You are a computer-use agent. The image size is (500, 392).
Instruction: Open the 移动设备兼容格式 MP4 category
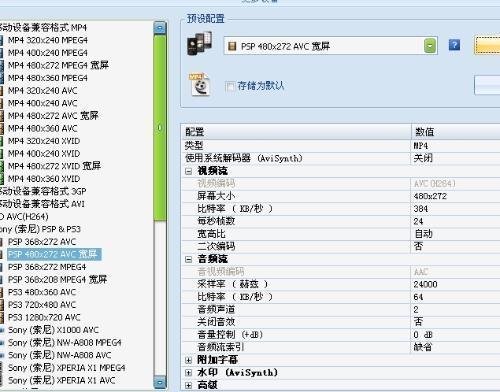click(x=43, y=28)
